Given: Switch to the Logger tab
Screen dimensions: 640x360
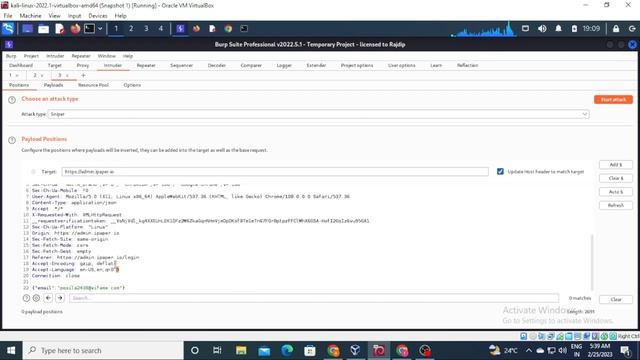Looking at the screenshot, I should tap(284, 65).
